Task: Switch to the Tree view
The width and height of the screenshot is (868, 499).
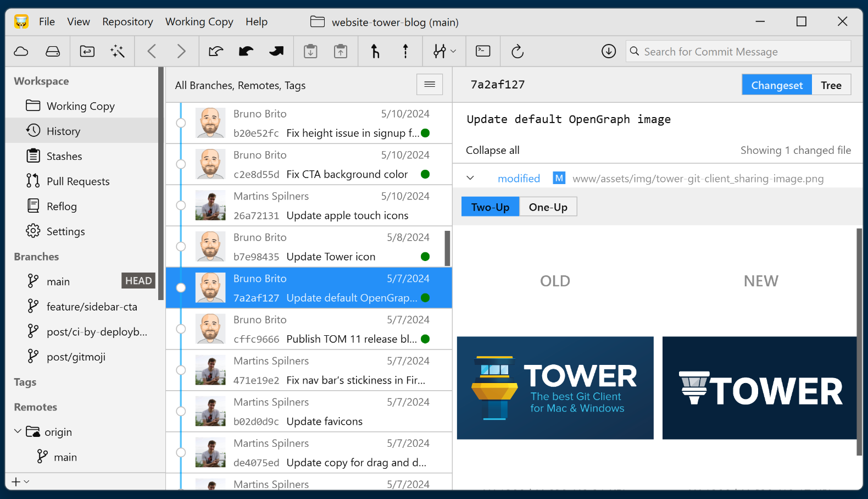Action: coord(831,85)
